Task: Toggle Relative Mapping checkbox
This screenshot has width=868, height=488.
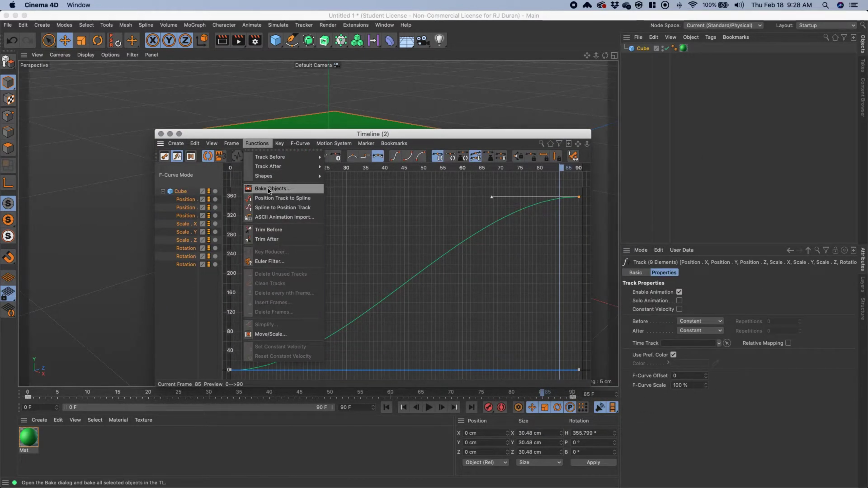Action: [788, 343]
